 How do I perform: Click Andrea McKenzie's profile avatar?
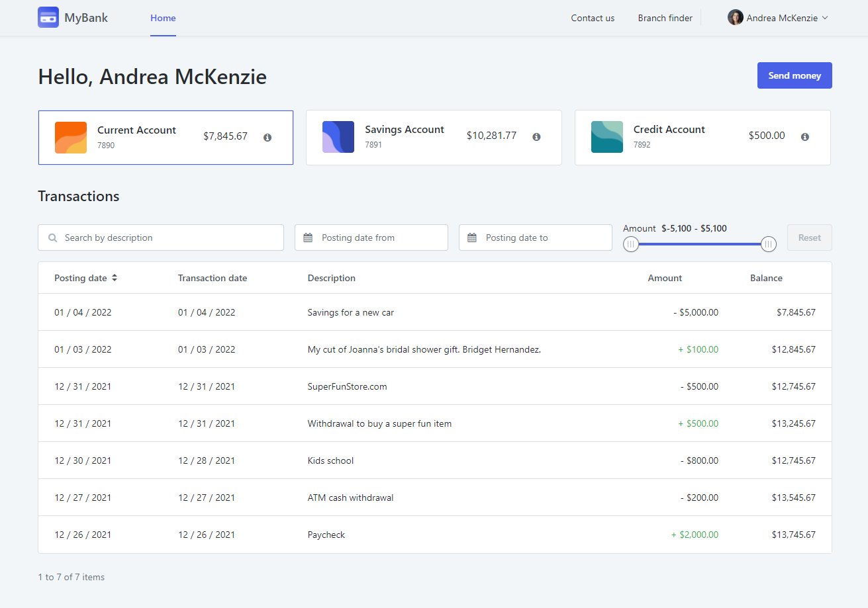(736, 17)
